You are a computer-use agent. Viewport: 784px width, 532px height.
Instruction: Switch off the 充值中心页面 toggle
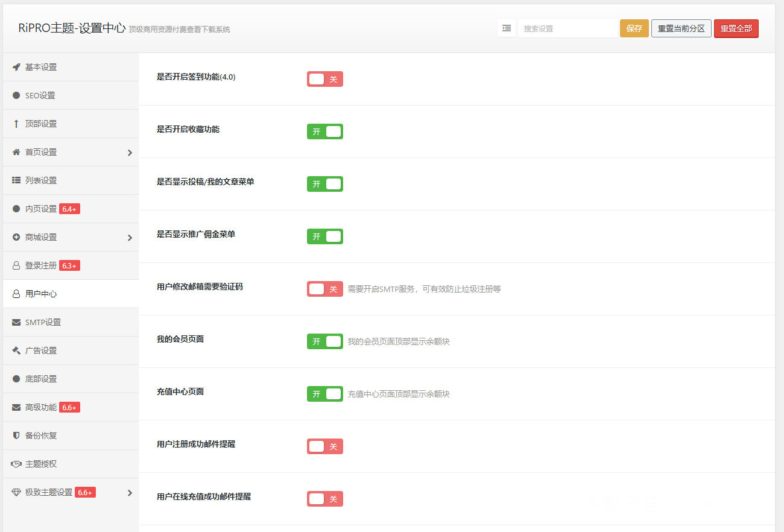pyautogui.click(x=325, y=394)
